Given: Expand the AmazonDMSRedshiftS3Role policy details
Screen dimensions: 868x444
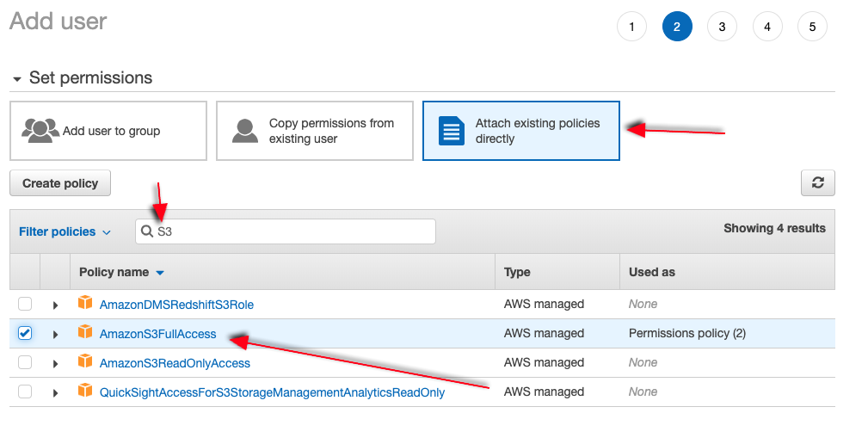Looking at the screenshot, I should [55, 305].
